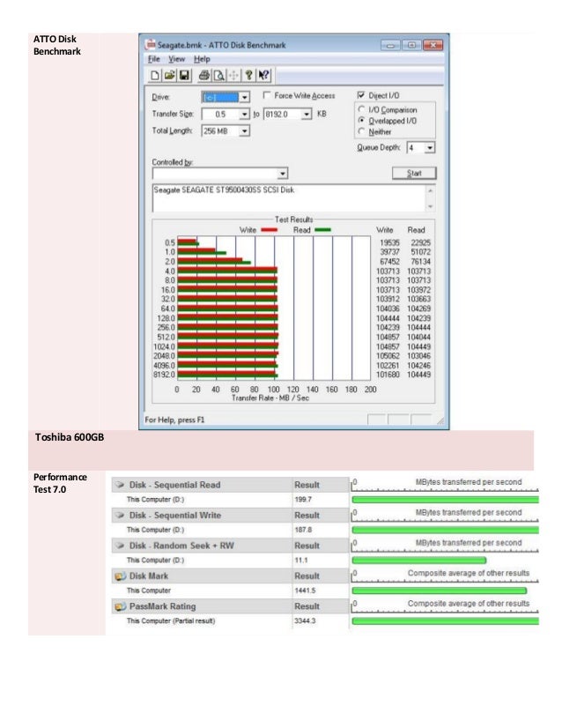Open Print Preview from the toolbar
This screenshot has height=728, width=562.
point(218,75)
